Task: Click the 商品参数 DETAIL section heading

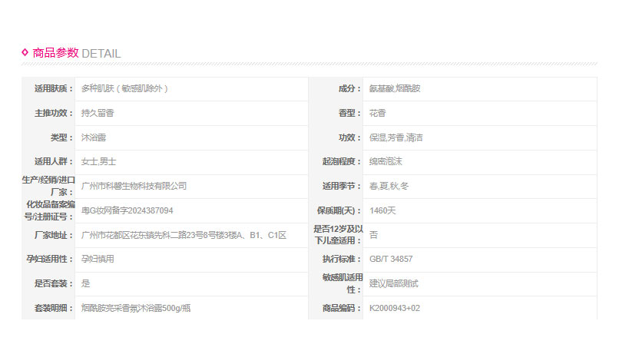Action: click(76, 53)
